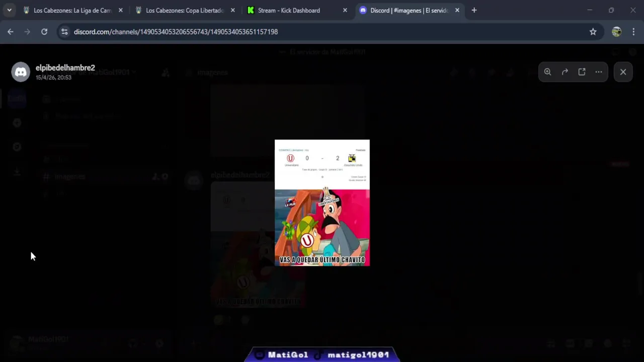Go forward in browser history
644x362 pixels.
click(27, 32)
